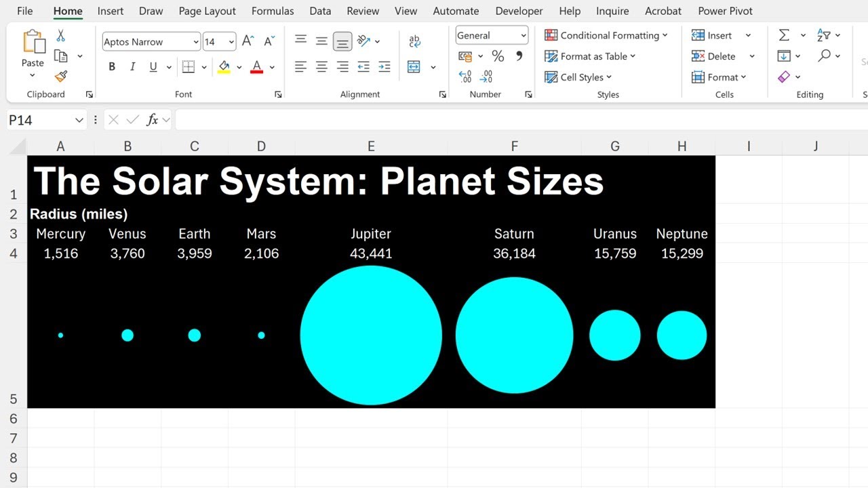This screenshot has width=868, height=488.
Task: Click the Format cells button
Action: (x=719, y=77)
